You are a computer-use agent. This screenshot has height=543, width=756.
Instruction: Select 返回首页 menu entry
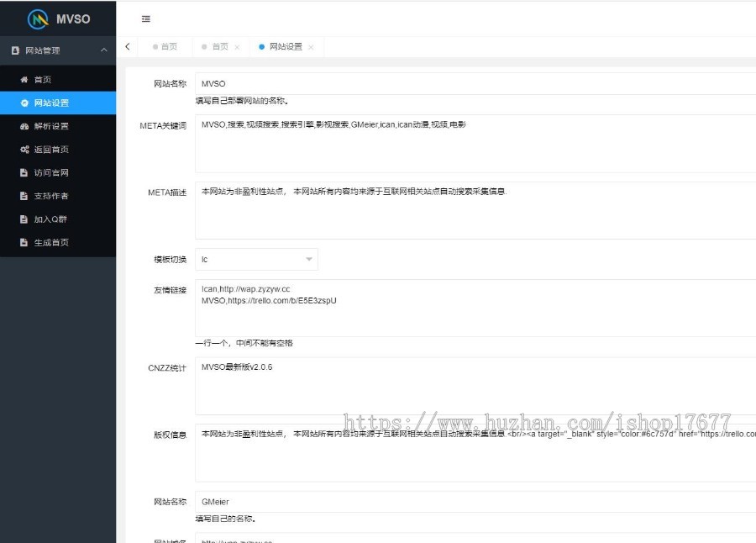pos(58,149)
